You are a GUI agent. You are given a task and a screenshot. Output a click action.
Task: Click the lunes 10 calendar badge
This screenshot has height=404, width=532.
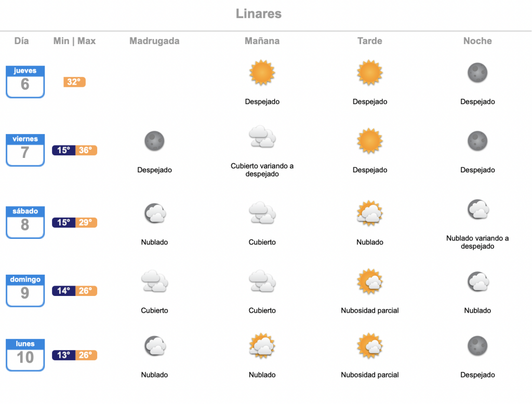tap(25, 355)
